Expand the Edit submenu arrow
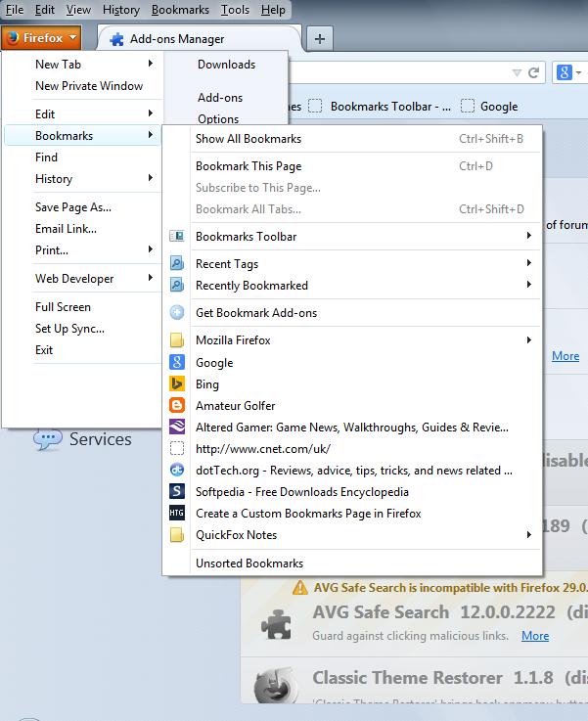The height and width of the screenshot is (721, 588). click(x=151, y=113)
